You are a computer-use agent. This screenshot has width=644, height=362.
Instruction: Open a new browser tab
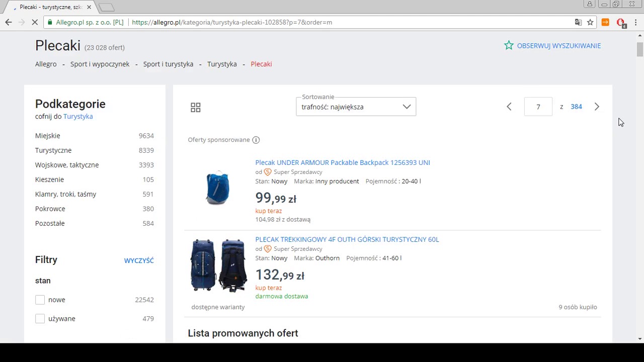click(106, 7)
